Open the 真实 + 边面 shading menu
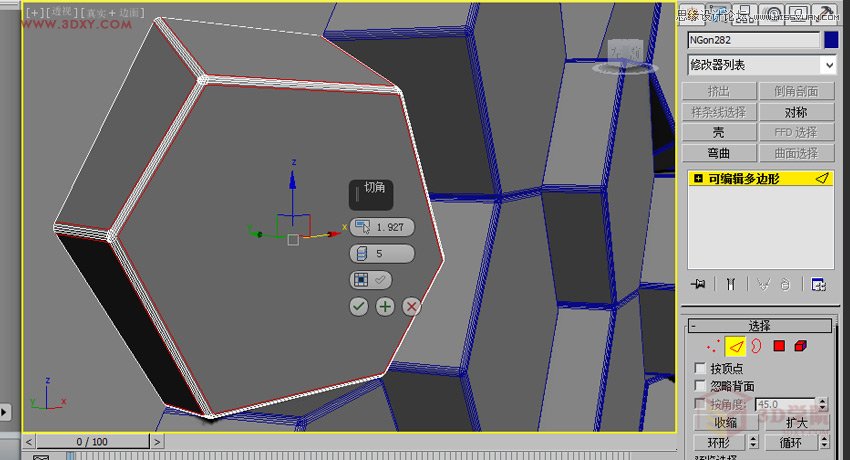This screenshot has height=460, width=850. (x=112, y=12)
